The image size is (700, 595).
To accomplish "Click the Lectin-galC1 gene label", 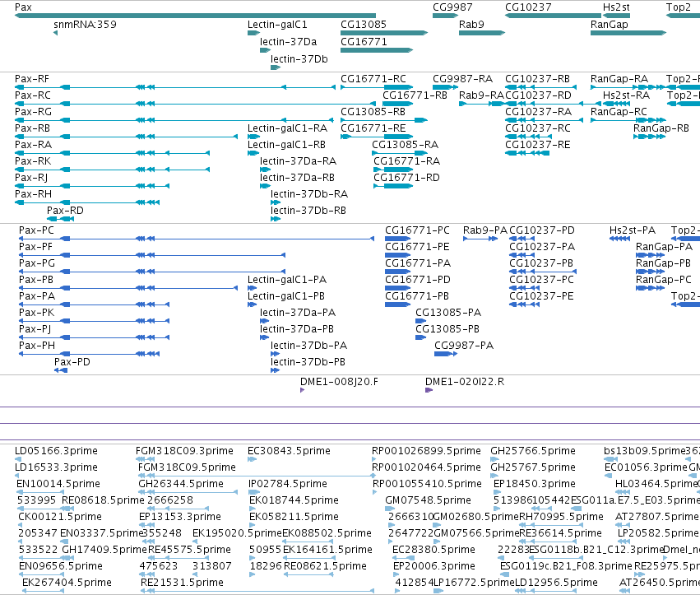I will coord(277,25).
